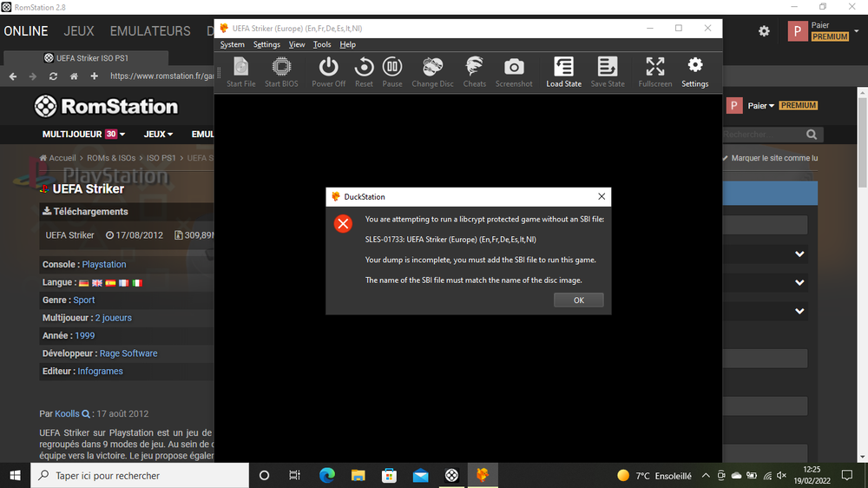The height and width of the screenshot is (488, 868).
Task: Pause emulation with the Pause icon
Action: click(392, 71)
